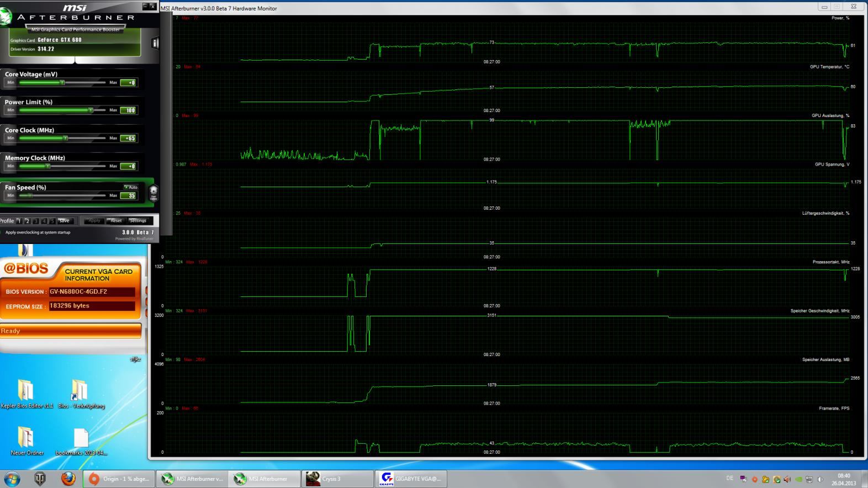868x488 pixels.
Task: Launch World of Tanks from the taskbar
Action: coord(40,479)
